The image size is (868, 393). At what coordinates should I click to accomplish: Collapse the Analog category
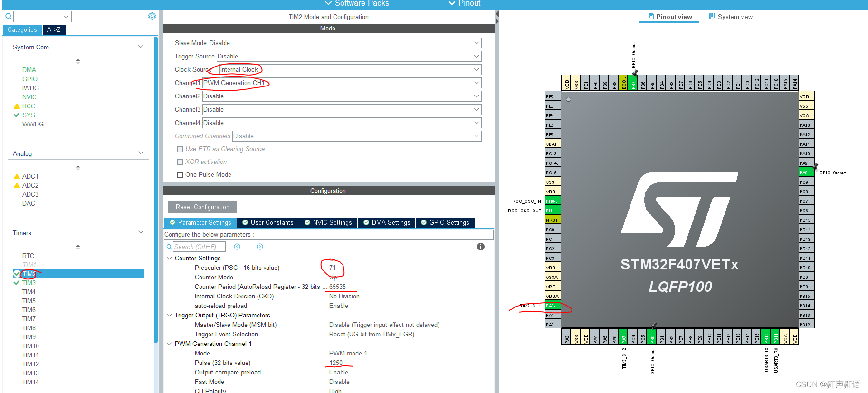(x=141, y=153)
